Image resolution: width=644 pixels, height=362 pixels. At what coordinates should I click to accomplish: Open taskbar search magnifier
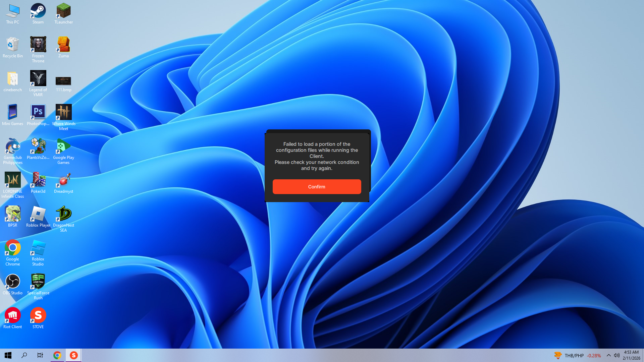click(24, 355)
